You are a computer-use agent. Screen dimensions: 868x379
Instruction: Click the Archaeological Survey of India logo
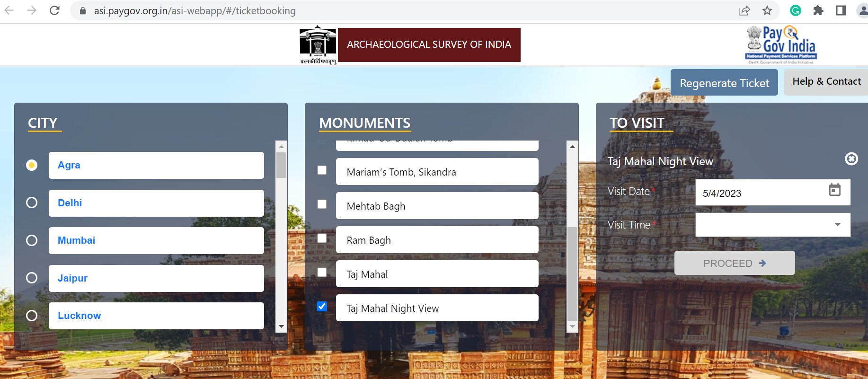tap(318, 45)
